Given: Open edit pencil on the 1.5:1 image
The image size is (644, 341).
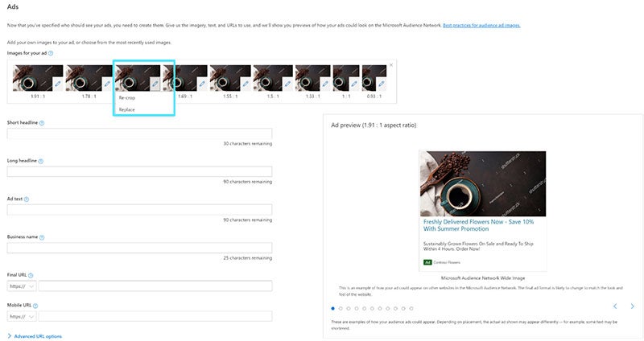Looking at the screenshot, I should click(288, 84).
